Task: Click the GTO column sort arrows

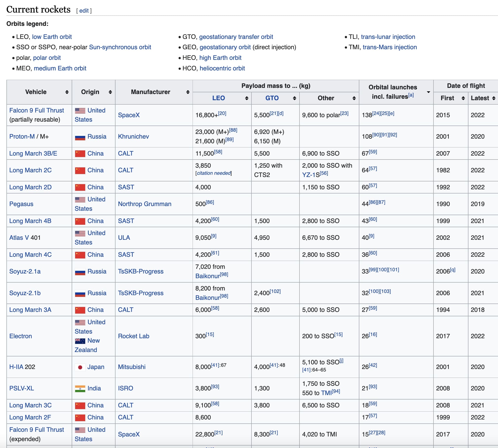Action: (x=294, y=98)
